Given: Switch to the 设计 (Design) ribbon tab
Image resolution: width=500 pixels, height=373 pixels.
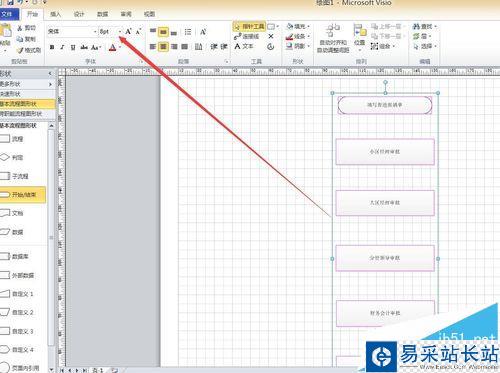Looking at the screenshot, I should (79, 14).
